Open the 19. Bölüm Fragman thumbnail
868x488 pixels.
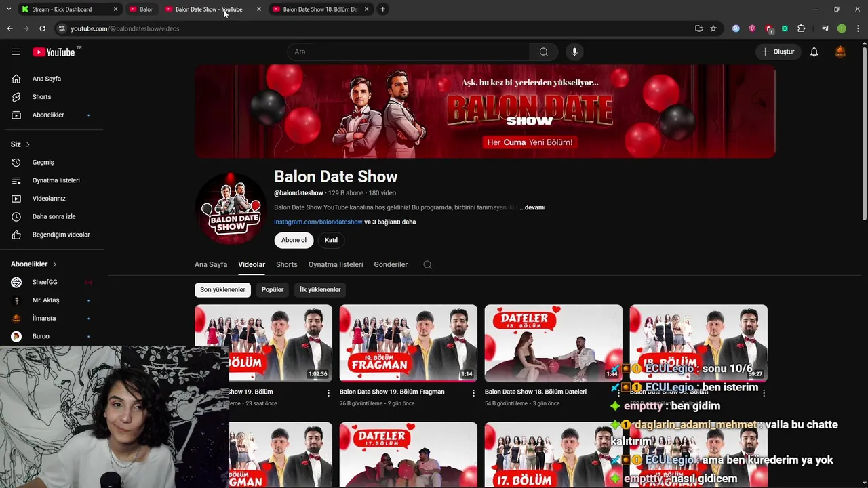tap(408, 343)
